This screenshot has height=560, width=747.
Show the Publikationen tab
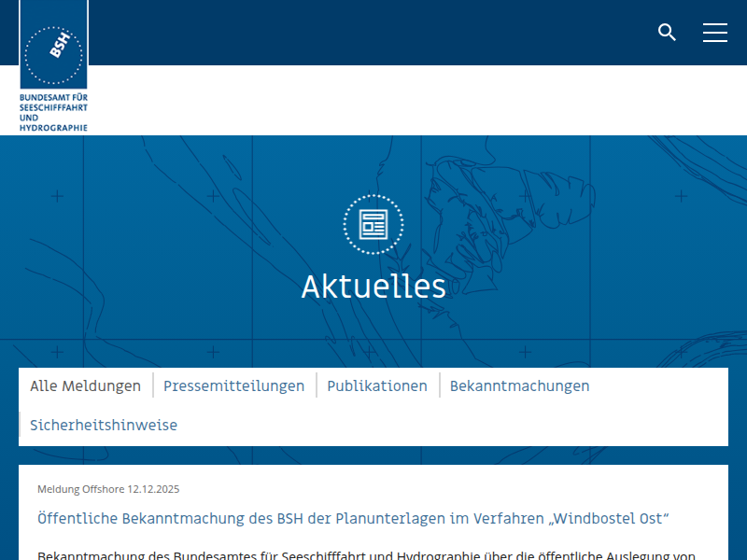tap(377, 385)
